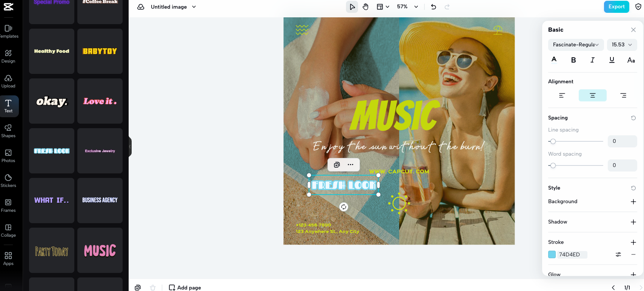This screenshot has height=291, width=644.
Task: Click the cloud save status icon
Action: click(x=141, y=7)
